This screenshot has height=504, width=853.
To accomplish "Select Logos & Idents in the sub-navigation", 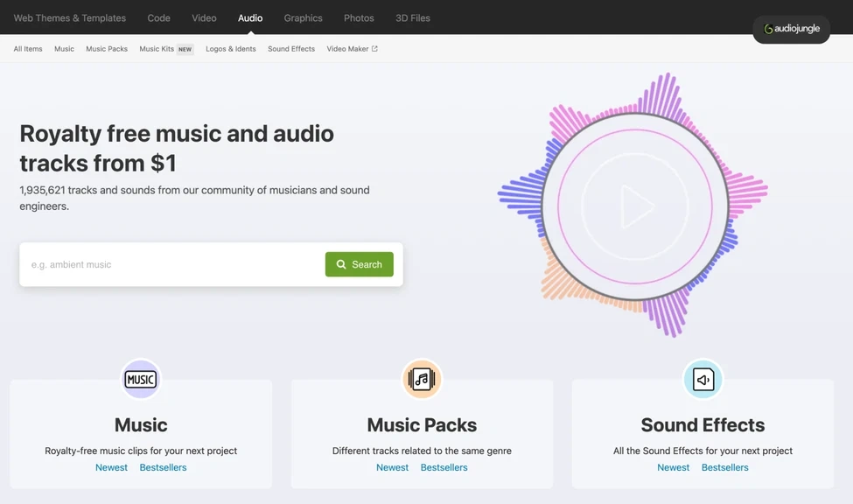I will (x=231, y=48).
